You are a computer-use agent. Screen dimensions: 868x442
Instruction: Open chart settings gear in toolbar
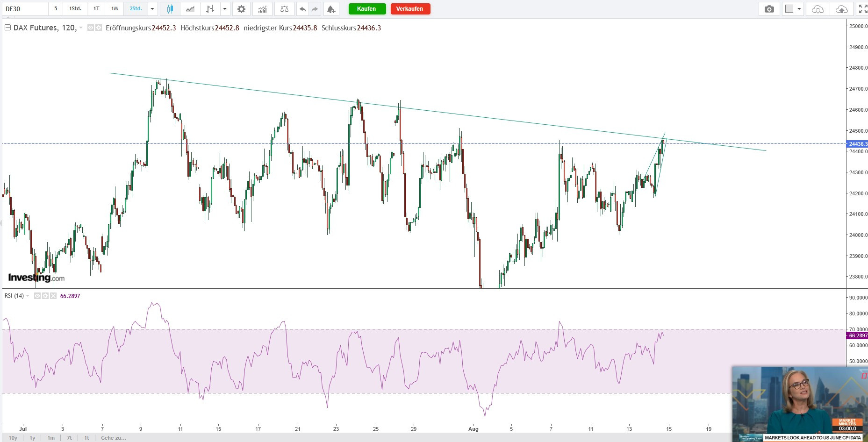coord(241,9)
